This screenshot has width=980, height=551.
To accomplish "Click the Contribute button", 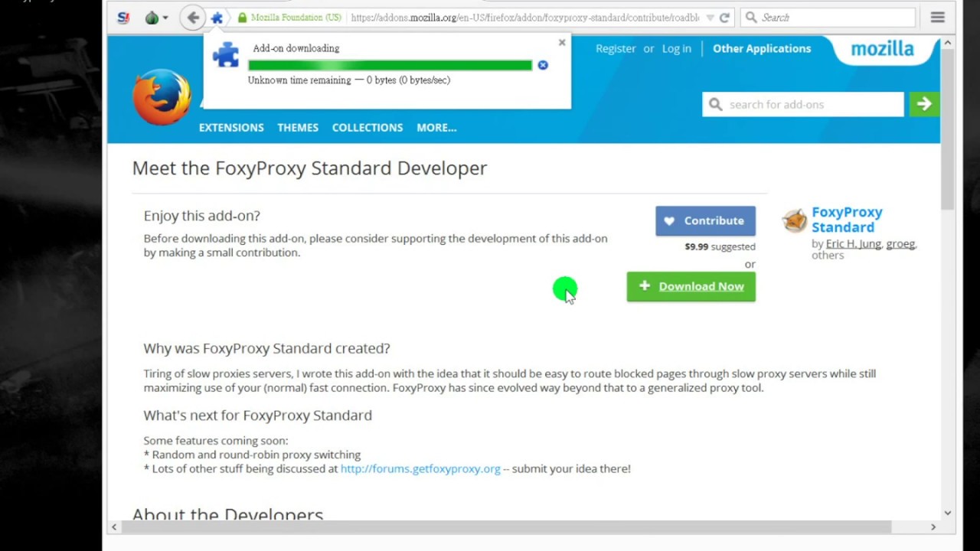I will (705, 220).
